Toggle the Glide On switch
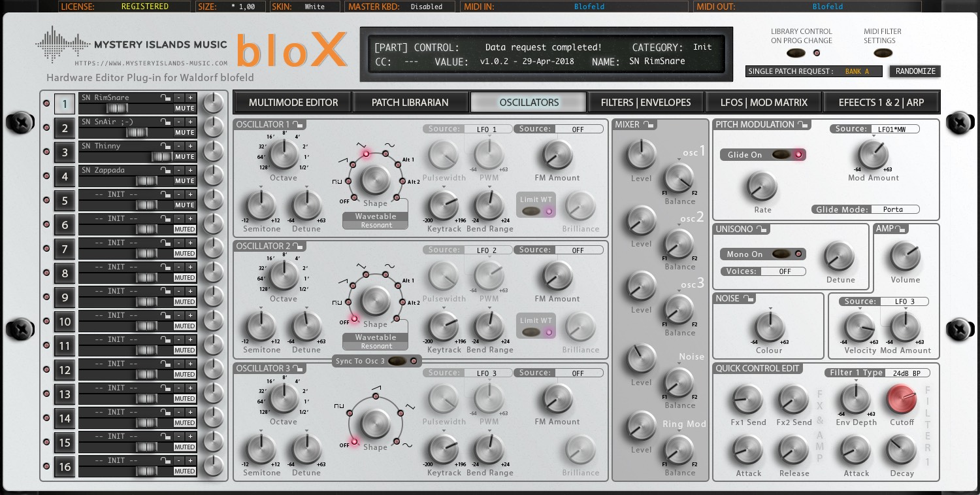The width and height of the screenshot is (980, 495). (x=781, y=155)
